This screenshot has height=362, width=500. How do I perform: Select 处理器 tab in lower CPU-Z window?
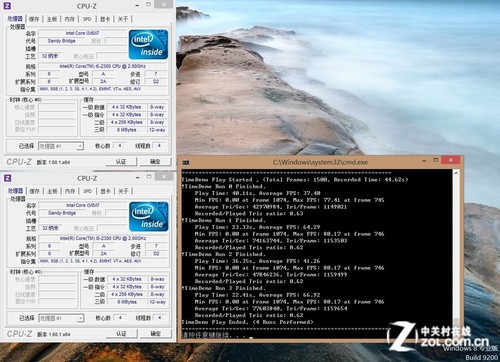pos(15,191)
